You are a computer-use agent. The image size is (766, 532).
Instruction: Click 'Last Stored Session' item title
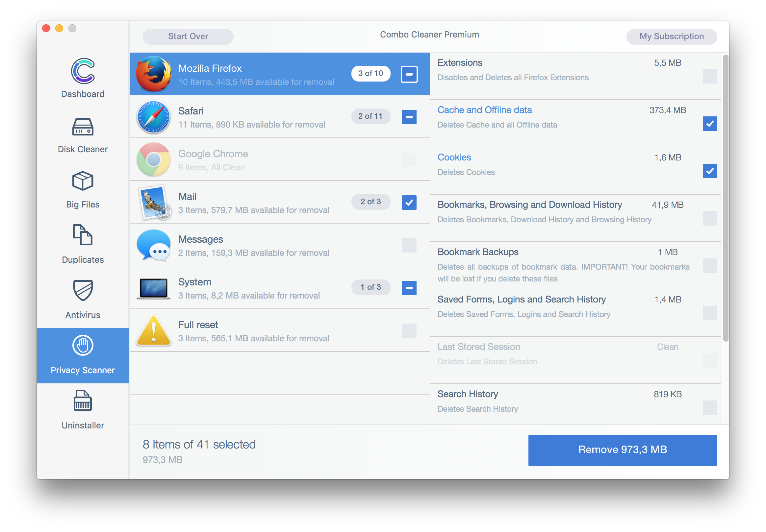pyautogui.click(x=479, y=347)
